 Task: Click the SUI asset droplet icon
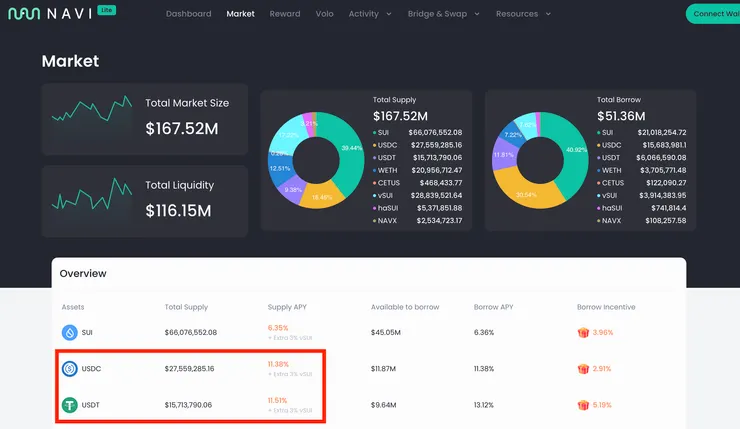pyautogui.click(x=70, y=333)
